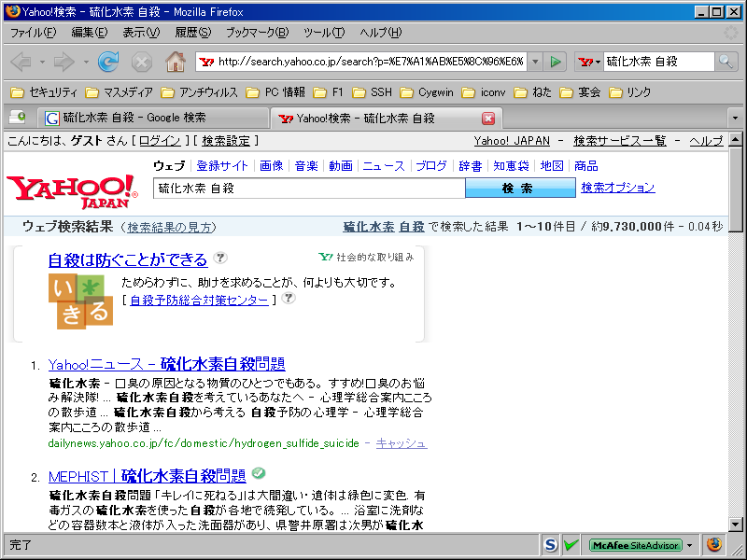Click the Stop loading icon

pyautogui.click(x=142, y=62)
